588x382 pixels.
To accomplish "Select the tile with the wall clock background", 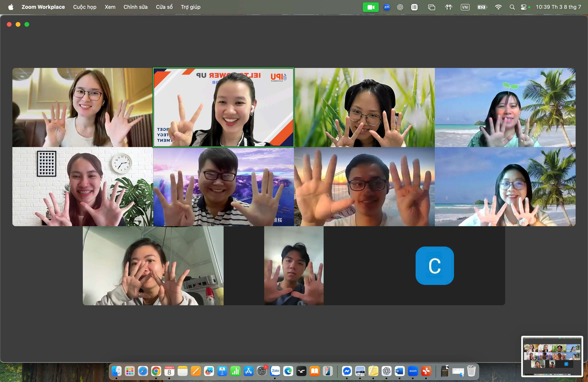I will coord(83,187).
